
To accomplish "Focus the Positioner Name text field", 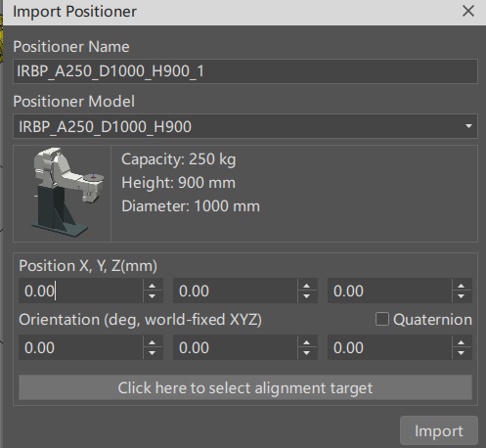I will [x=245, y=71].
